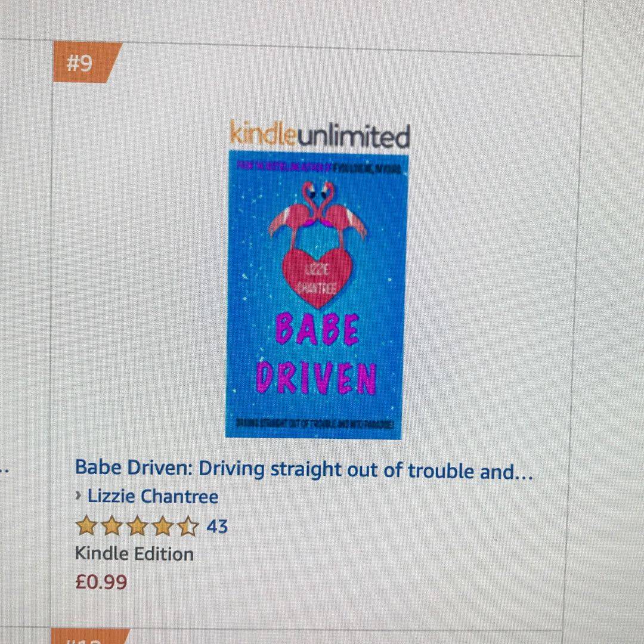Click the pink flamingos on the cover
This screenshot has height=644, width=644.
pos(317,213)
